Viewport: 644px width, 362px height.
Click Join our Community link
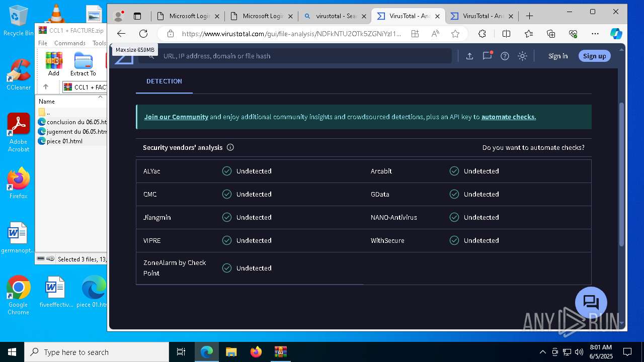tap(176, 117)
